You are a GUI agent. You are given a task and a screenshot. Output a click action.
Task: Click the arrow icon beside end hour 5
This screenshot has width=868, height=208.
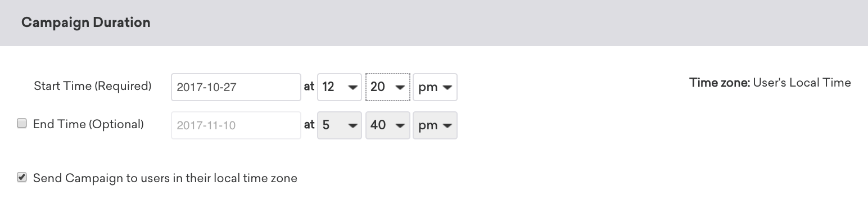pyautogui.click(x=352, y=125)
